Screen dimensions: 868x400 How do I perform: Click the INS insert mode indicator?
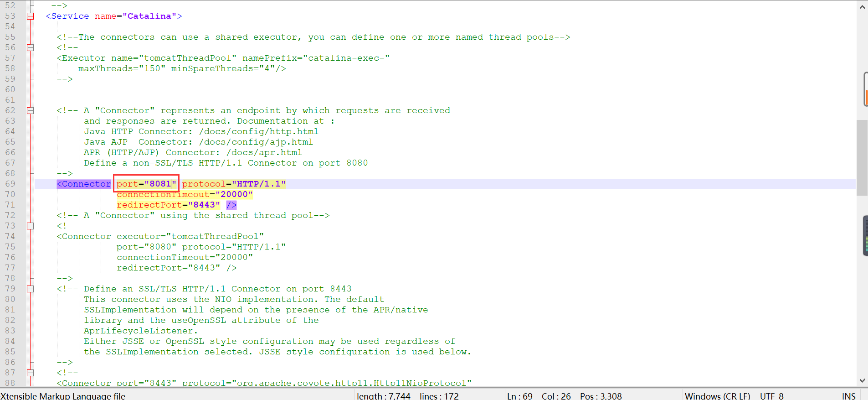[848, 396]
